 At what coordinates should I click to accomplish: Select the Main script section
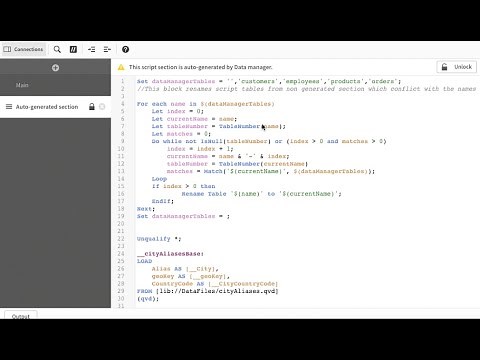point(55,85)
